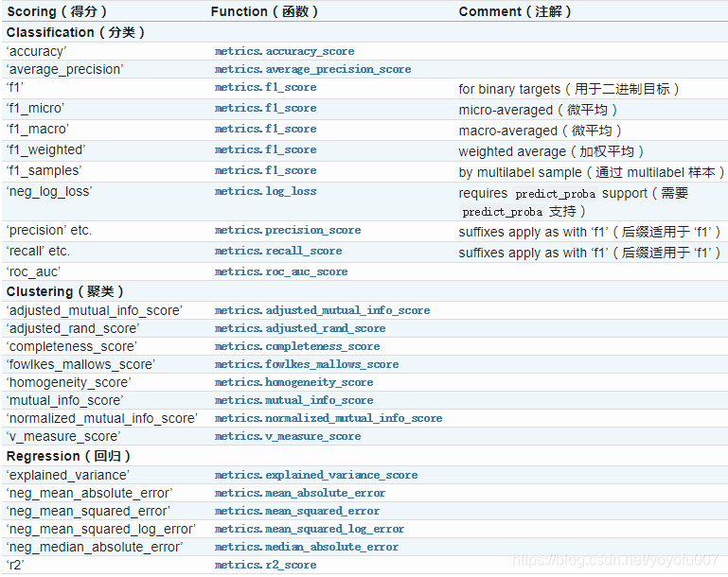The image size is (728, 577).
Task: Open the metrics.v_measure_score link
Action: point(288,436)
